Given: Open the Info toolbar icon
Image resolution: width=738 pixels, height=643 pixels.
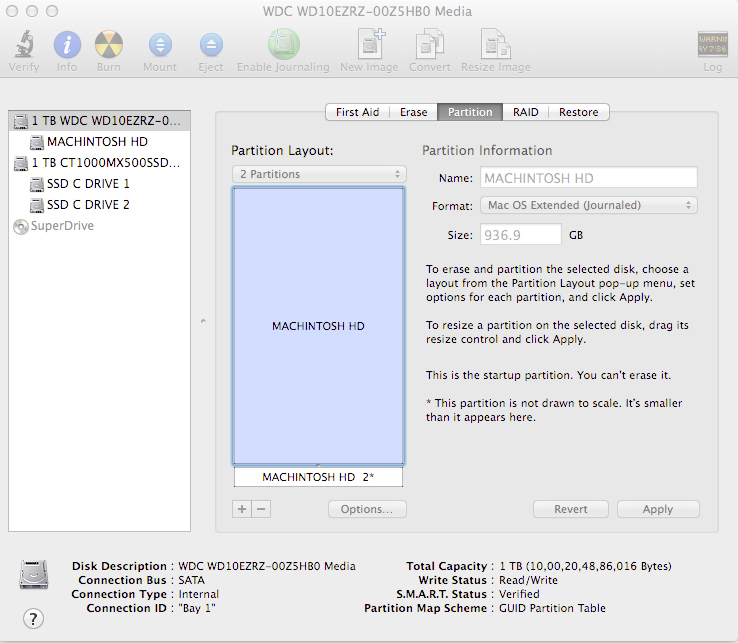Looking at the screenshot, I should (67, 45).
